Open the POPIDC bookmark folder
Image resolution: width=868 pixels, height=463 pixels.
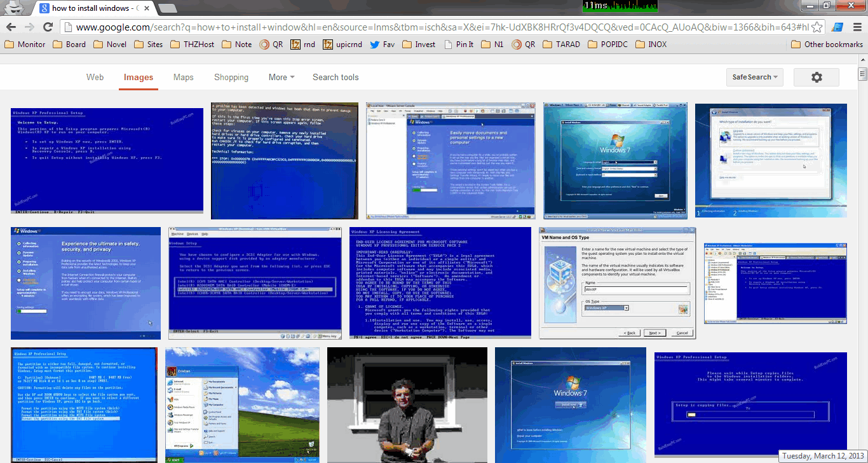pyautogui.click(x=607, y=45)
